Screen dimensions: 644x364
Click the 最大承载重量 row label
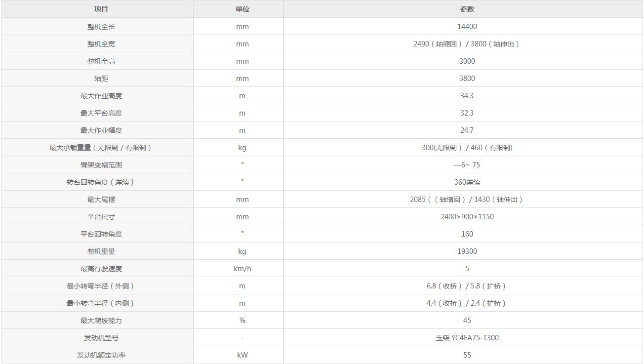(101, 148)
